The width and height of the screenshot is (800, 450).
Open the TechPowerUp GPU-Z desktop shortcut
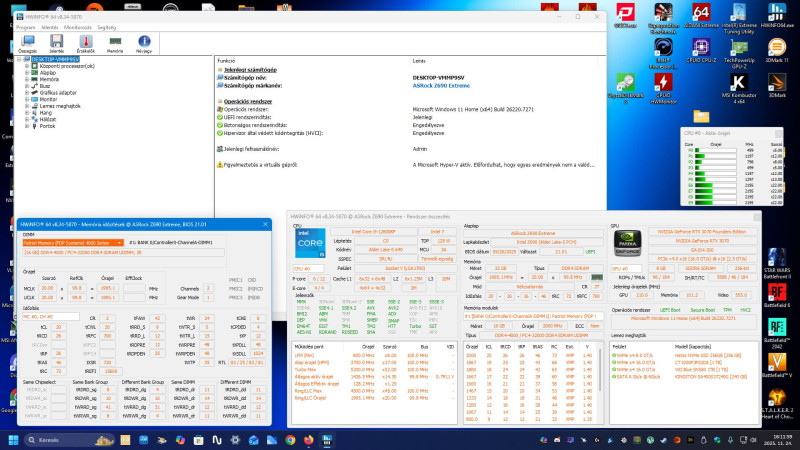pos(739,54)
